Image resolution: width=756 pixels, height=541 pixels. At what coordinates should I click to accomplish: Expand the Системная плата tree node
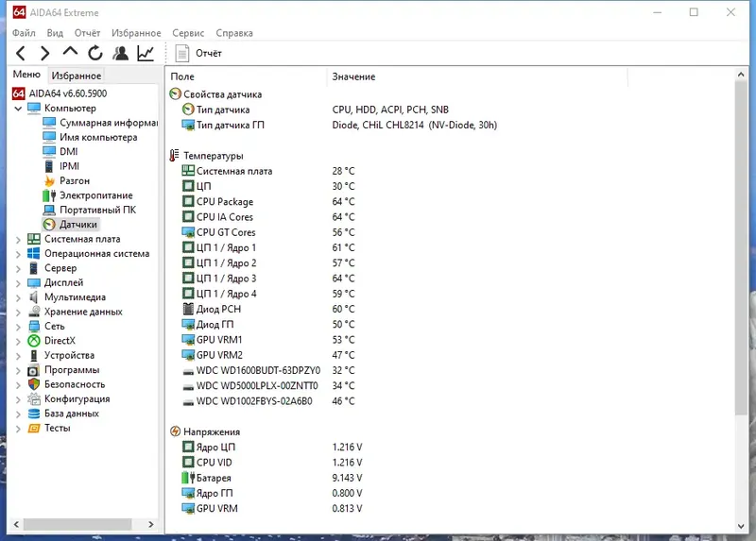click(18, 240)
